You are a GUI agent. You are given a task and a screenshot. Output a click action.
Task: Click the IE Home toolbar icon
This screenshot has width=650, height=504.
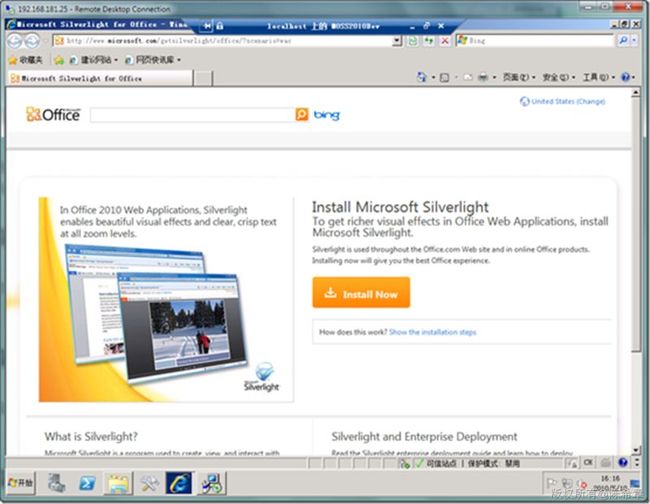421,77
